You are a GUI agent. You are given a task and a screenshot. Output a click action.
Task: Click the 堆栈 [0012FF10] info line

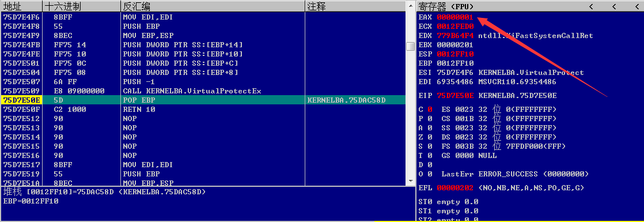(x=104, y=192)
